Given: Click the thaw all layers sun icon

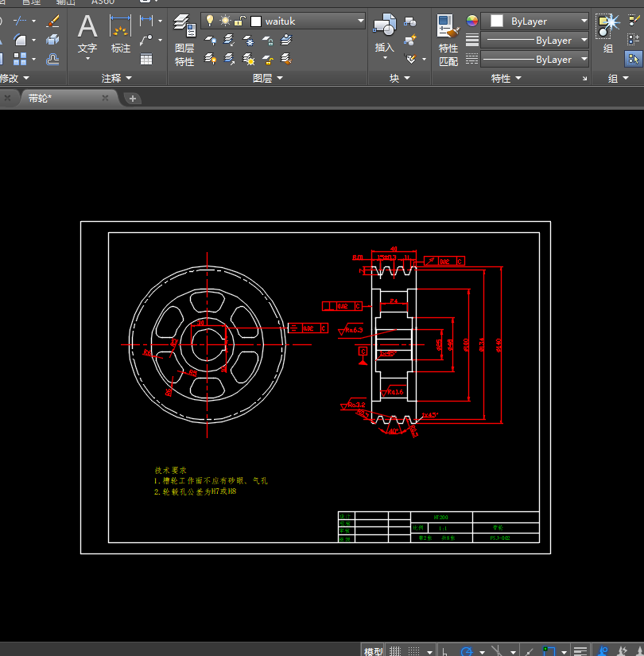Looking at the screenshot, I should 248,59.
